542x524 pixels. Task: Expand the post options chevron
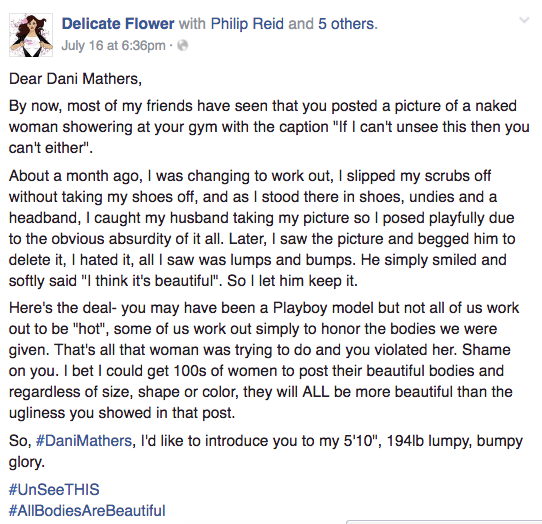click(524, 20)
